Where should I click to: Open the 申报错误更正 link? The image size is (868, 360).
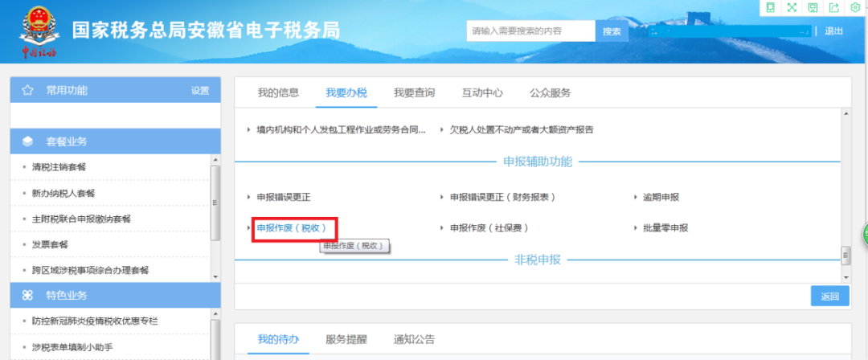pyautogui.click(x=284, y=197)
